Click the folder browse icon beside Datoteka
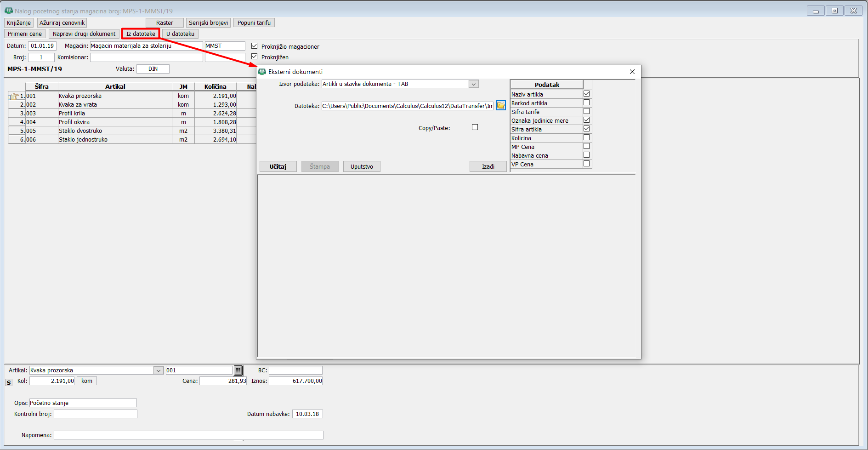 [x=500, y=106]
